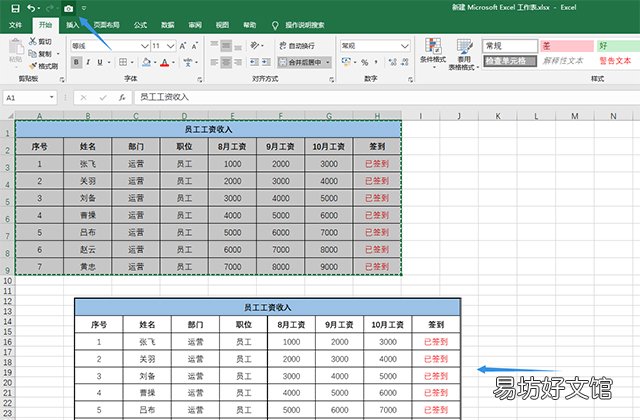Open the font size dropdown showing 11
Image resolution: width=640 pixels, height=420 pixels.
(171, 46)
